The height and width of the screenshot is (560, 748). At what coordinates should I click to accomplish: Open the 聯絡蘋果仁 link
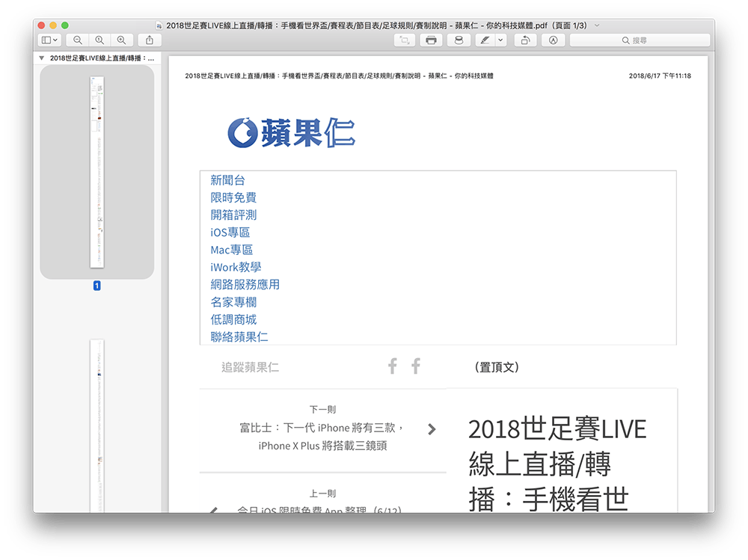click(x=239, y=336)
